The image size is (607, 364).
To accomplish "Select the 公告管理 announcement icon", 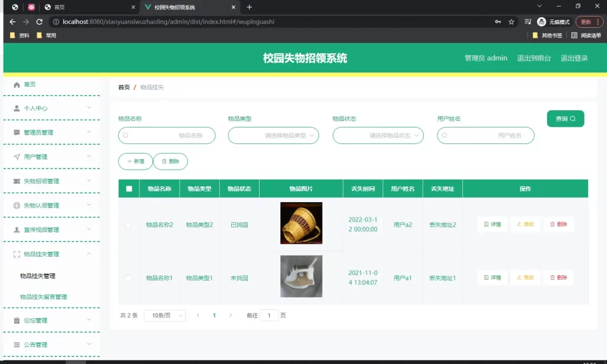I will coord(17,344).
